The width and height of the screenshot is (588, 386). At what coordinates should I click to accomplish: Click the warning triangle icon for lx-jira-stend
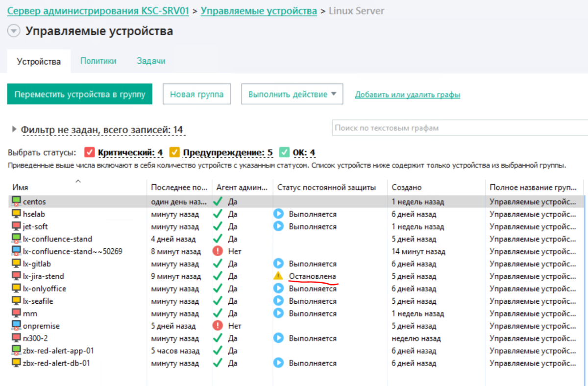(278, 276)
